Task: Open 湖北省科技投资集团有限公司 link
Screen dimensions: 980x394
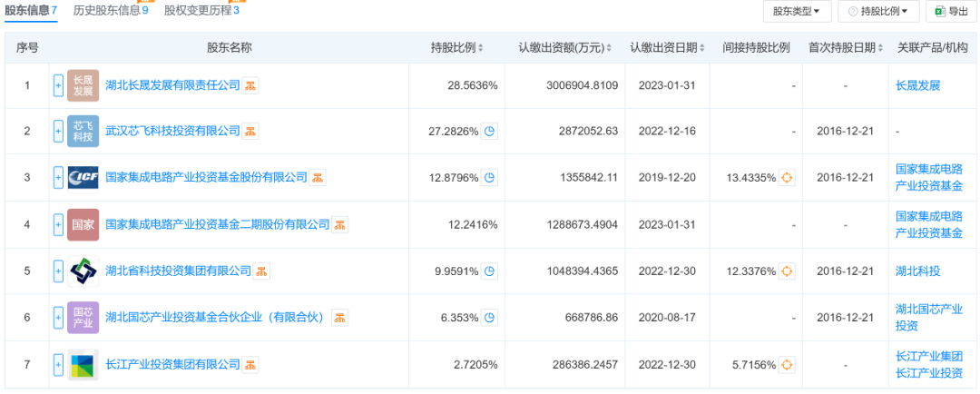Action: (x=178, y=271)
